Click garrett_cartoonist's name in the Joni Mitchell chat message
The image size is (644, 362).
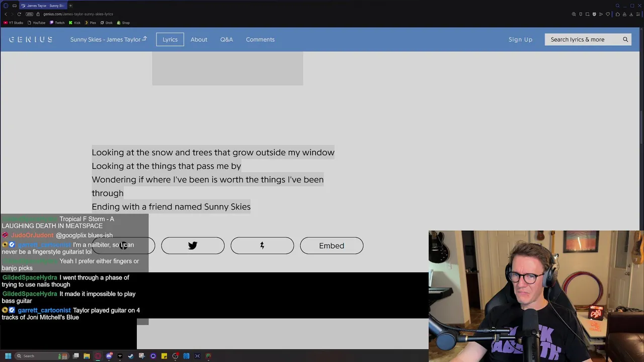coord(44,310)
